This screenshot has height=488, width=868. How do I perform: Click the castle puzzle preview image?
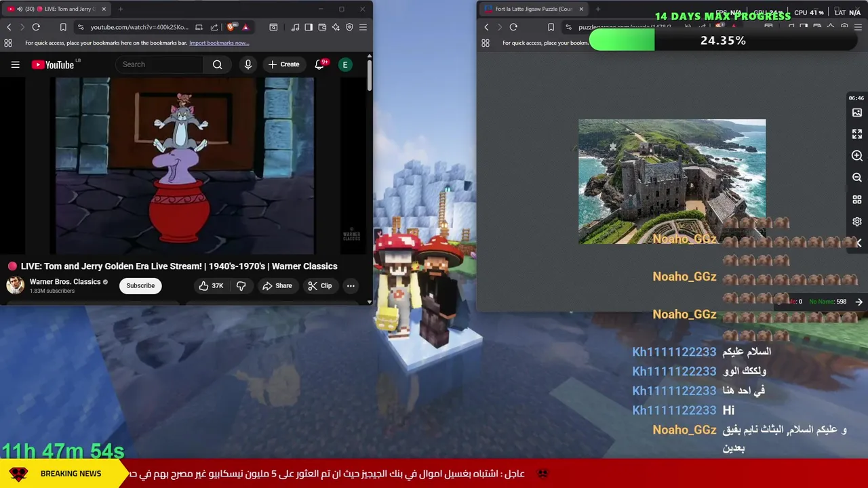coord(671,182)
